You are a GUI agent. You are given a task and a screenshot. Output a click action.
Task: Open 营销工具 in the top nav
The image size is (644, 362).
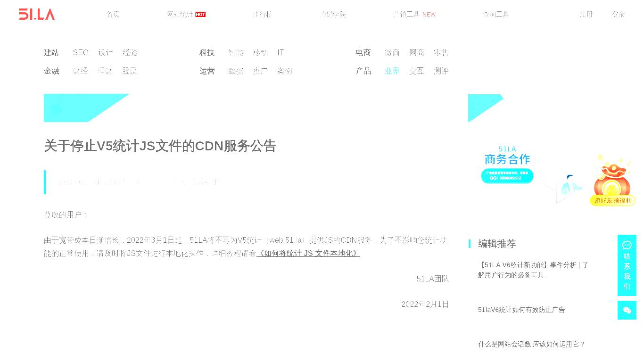click(x=406, y=14)
